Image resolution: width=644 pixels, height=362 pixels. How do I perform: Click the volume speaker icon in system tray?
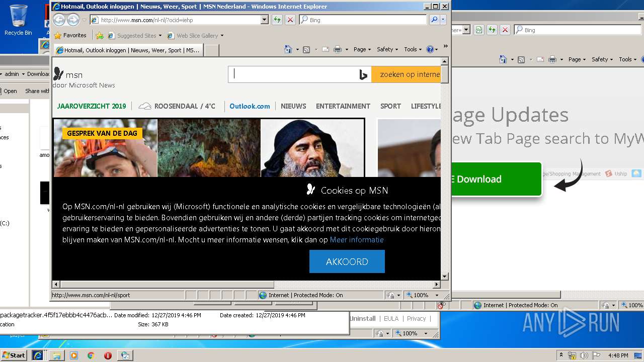(584, 355)
